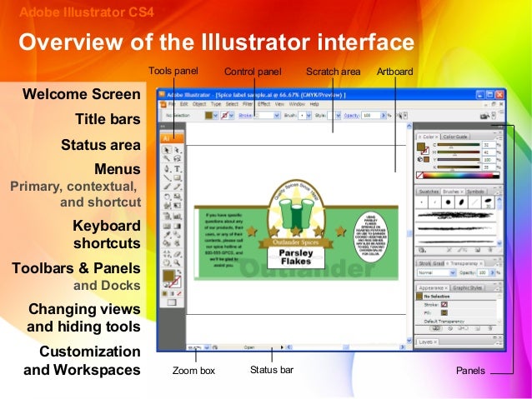Click the Change Screen Mode button
This screenshot has width=532, height=399.
pos(172,302)
